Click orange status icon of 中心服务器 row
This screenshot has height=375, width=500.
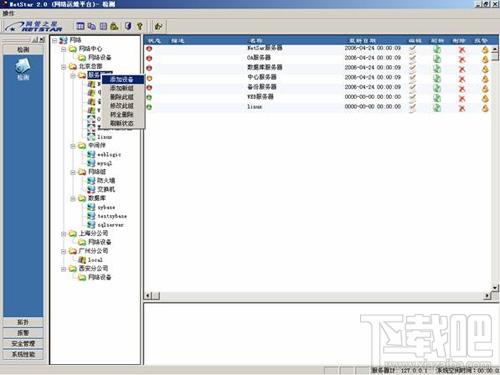(x=149, y=78)
